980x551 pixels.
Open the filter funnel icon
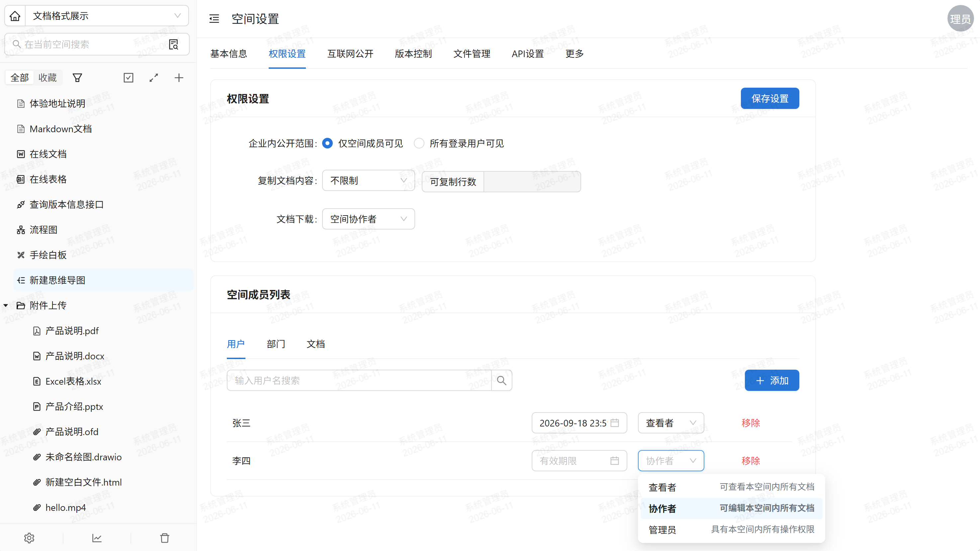click(77, 78)
